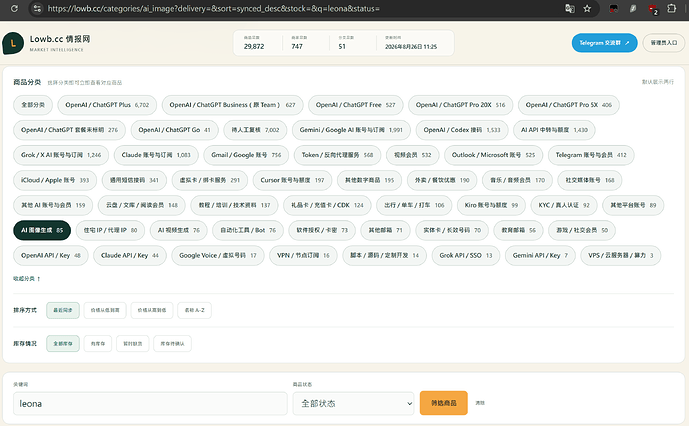Select Google Voice / 虚拟号码 chip
689x426 pixels.
[x=218, y=255]
